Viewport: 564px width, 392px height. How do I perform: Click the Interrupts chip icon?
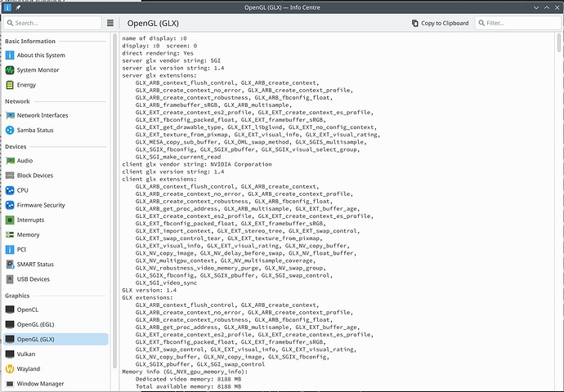(x=10, y=220)
